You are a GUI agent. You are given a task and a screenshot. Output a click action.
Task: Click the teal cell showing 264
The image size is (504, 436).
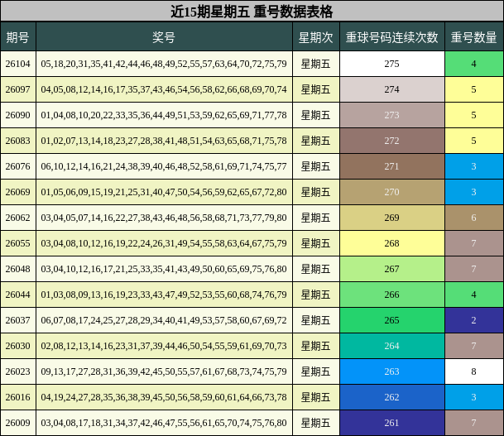point(392,346)
